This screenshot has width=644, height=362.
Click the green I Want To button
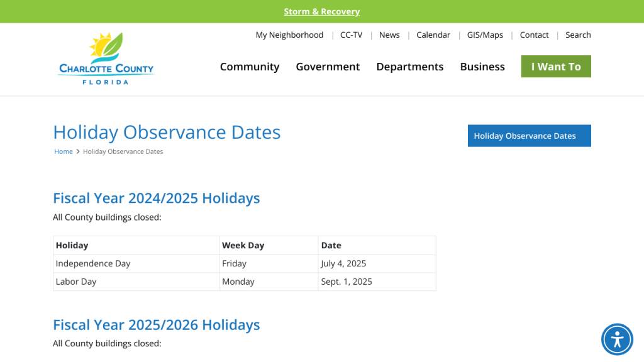click(556, 67)
